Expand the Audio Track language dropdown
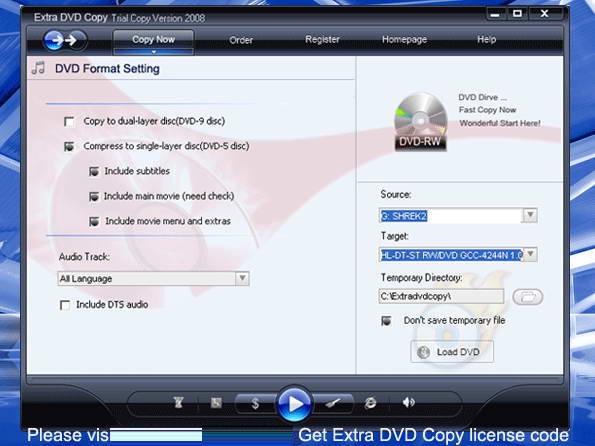Viewport: 595px width, 446px height. 242,279
